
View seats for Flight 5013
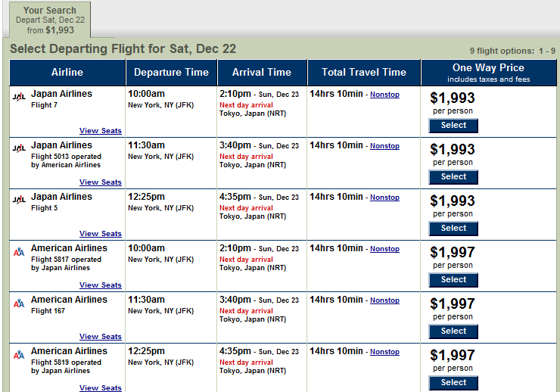point(101,182)
